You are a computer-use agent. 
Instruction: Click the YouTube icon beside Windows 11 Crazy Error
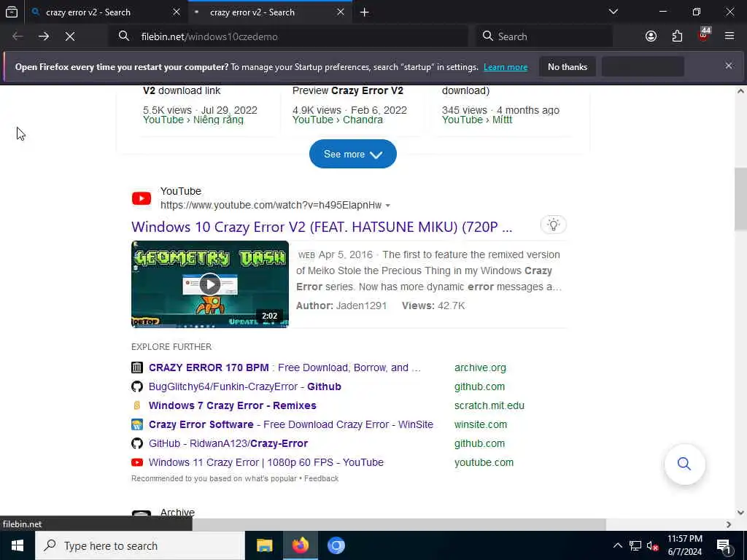137,462
